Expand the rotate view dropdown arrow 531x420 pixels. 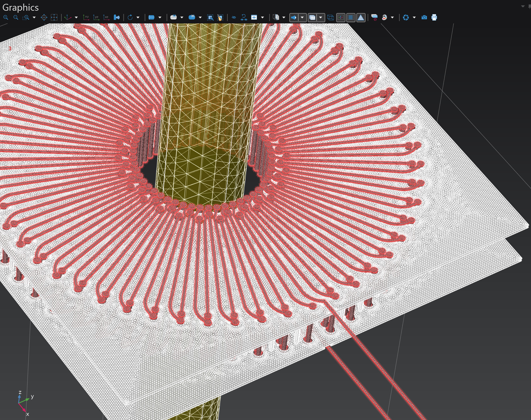point(138,17)
